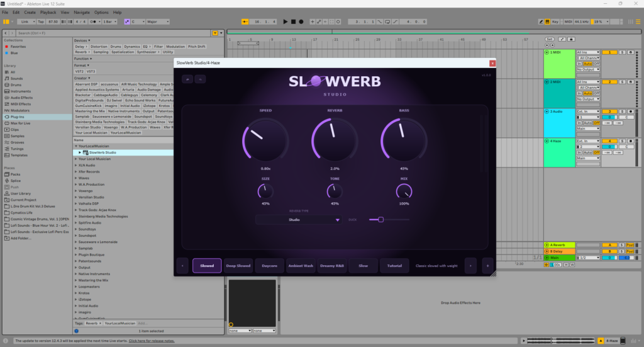
Task: Select the Daycore preset
Action: tap(269, 266)
